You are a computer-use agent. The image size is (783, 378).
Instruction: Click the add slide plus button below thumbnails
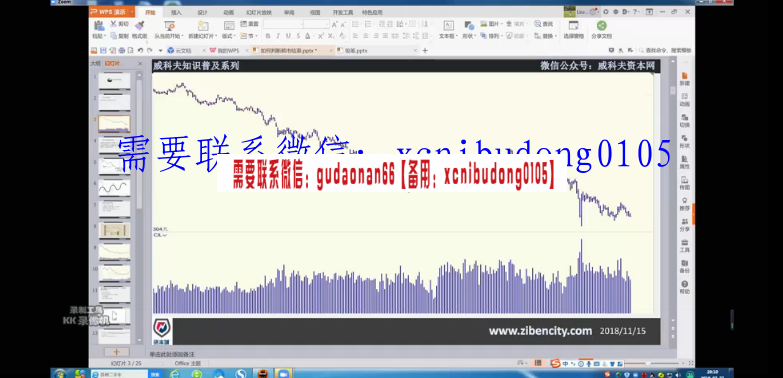pyautogui.click(x=116, y=352)
